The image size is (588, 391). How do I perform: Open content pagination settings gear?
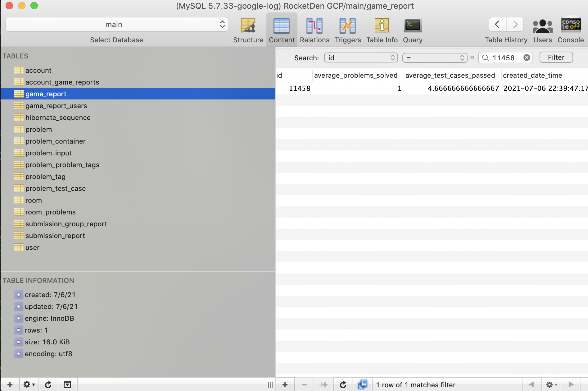551,384
